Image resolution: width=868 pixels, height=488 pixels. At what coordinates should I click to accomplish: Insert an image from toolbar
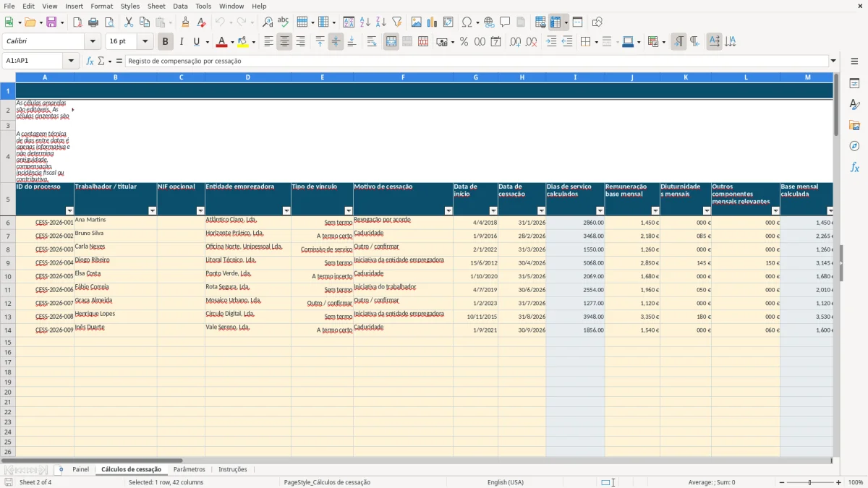pyautogui.click(x=417, y=22)
